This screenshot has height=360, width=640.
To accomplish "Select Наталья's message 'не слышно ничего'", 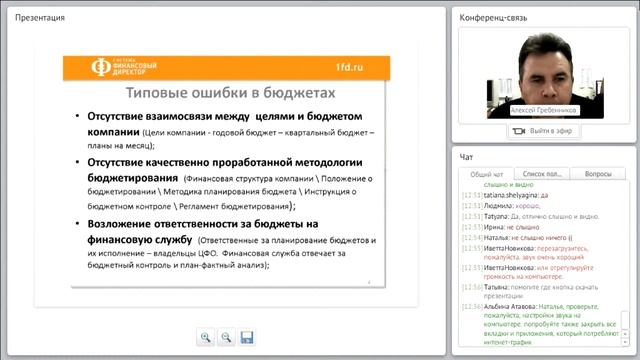I will (x=517, y=238).
